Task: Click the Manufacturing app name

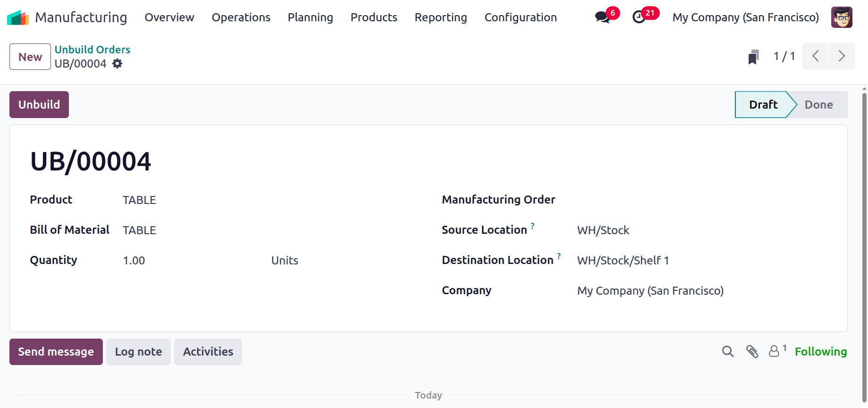Action: pyautogui.click(x=81, y=17)
